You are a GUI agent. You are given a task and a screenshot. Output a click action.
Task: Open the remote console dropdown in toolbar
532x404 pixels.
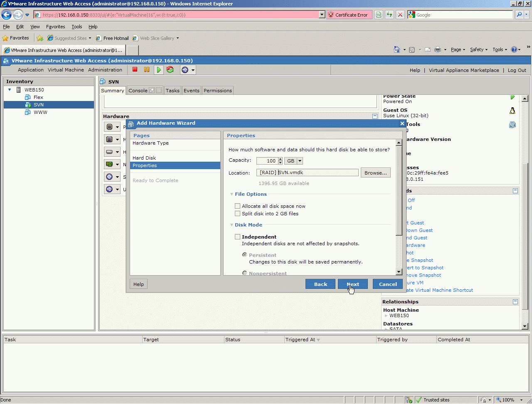tap(193, 70)
